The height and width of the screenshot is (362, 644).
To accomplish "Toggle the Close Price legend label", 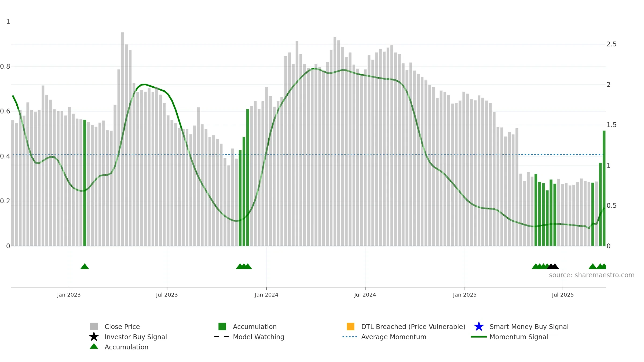I will click(122, 327).
